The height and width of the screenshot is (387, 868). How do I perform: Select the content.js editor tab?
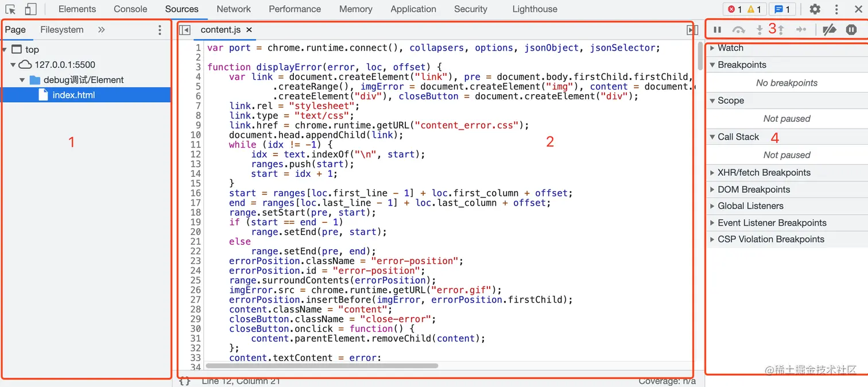point(221,30)
